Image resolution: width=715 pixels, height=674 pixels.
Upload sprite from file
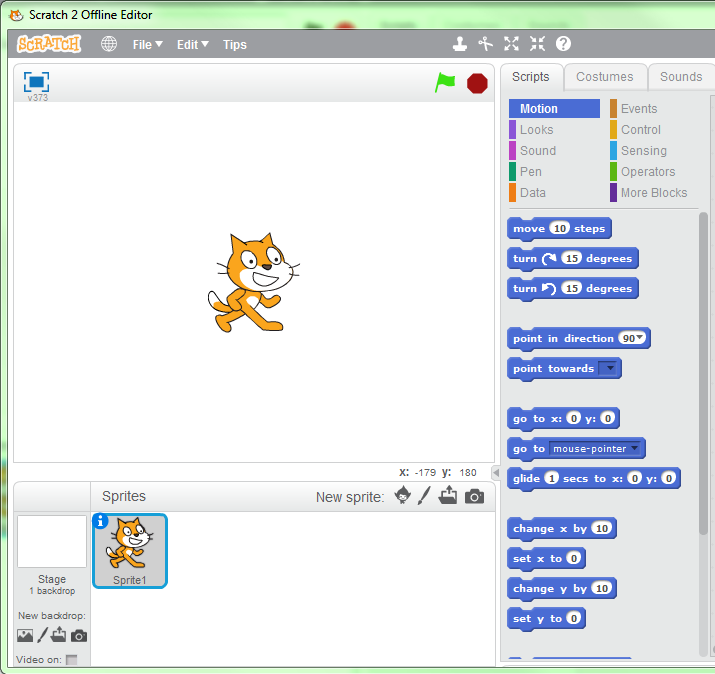pyautogui.click(x=448, y=495)
